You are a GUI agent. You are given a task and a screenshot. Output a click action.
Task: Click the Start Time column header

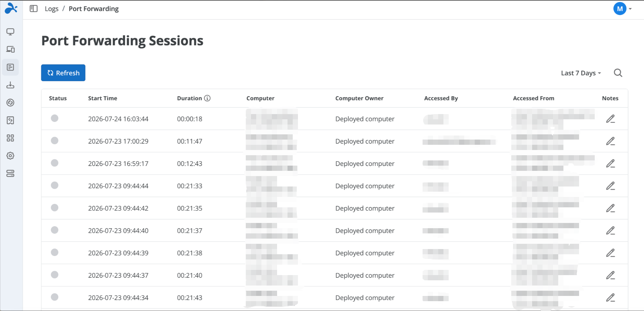click(x=103, y=98)
